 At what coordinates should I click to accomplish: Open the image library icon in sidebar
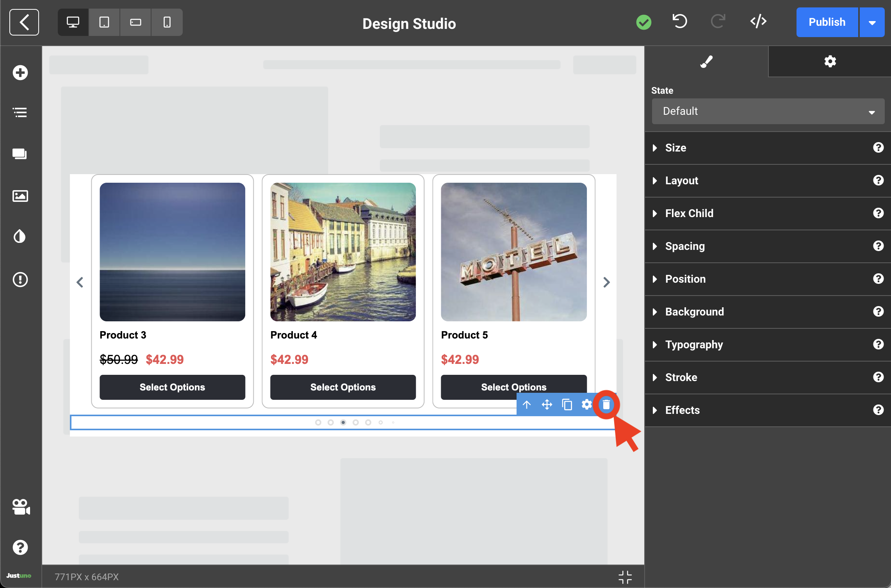click(20, 196)
